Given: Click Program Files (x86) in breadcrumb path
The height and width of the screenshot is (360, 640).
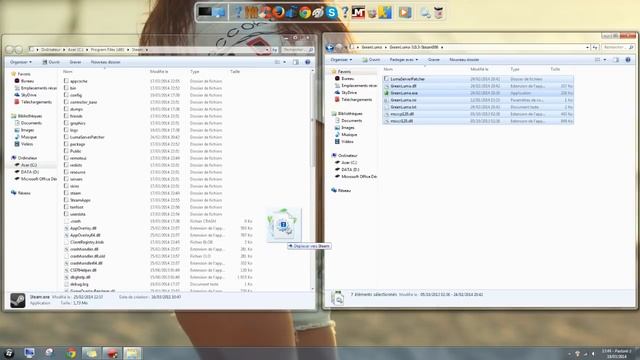Looking at the screenshot, I should (107, 50).
